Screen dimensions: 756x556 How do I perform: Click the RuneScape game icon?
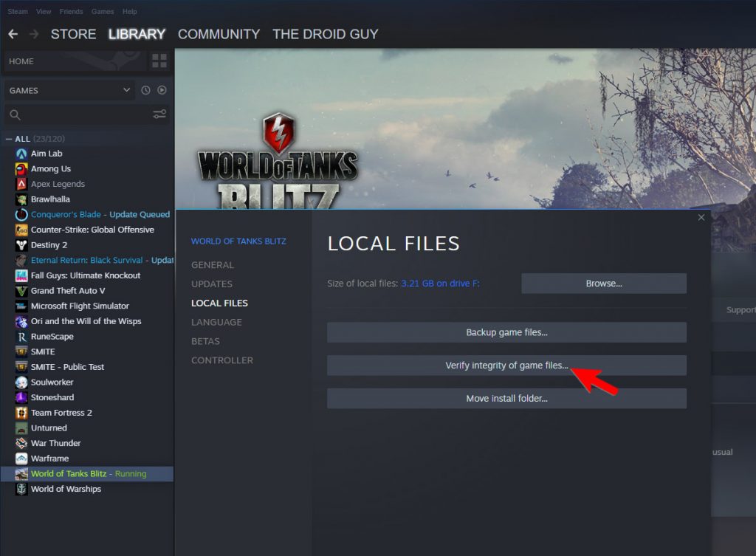pos(21,337)
